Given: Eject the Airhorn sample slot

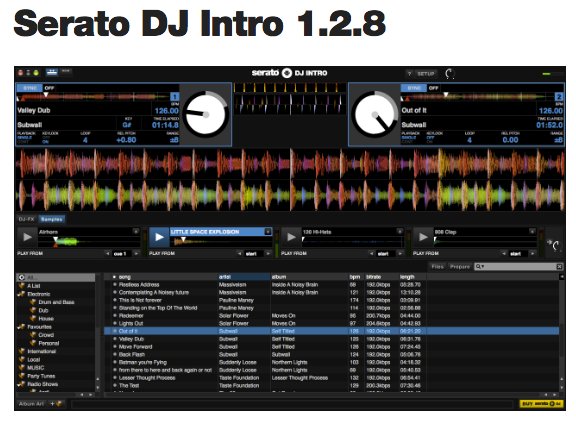Looking at the screenshot, I should coord(136,231).
